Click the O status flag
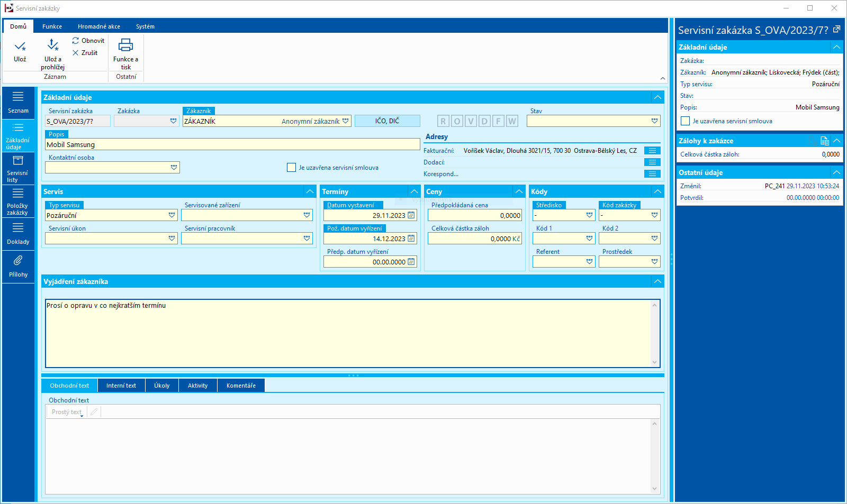Image resolution: width=847 pixels, height=504 pixels. click(457, 121)
